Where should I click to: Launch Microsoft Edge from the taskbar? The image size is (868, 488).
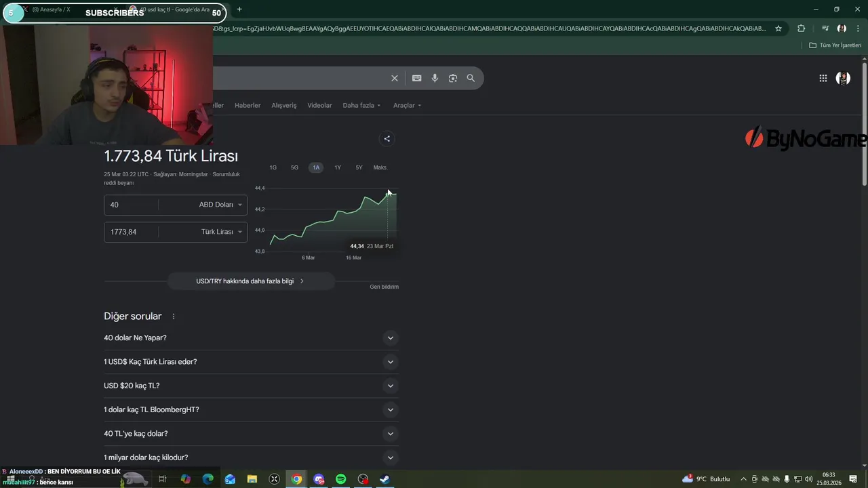(x=208, y=479)
